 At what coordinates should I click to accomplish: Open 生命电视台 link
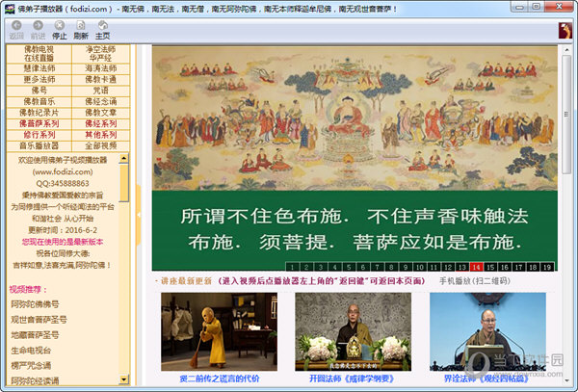(31, 351)
